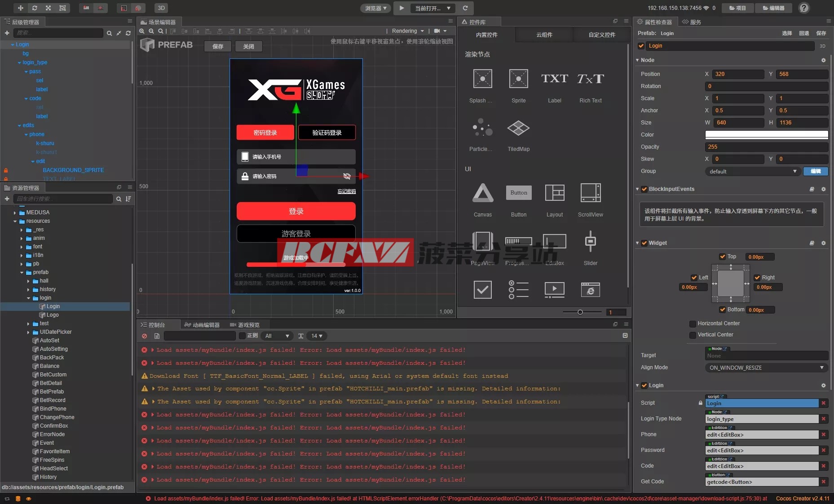Switch to the 动画编辑器 tab

(202, 325)
